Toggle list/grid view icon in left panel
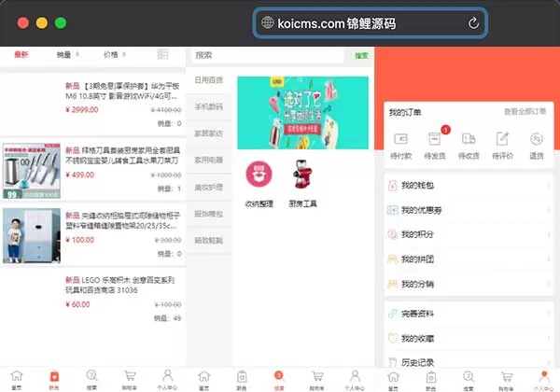Viewport: 560px width, 392px height. [x=162, y=55]
